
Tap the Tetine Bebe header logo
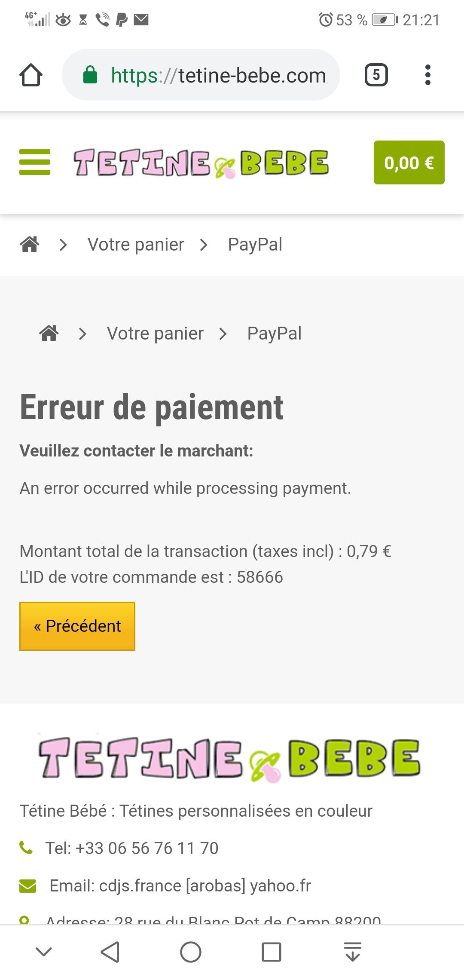point(201,163)
